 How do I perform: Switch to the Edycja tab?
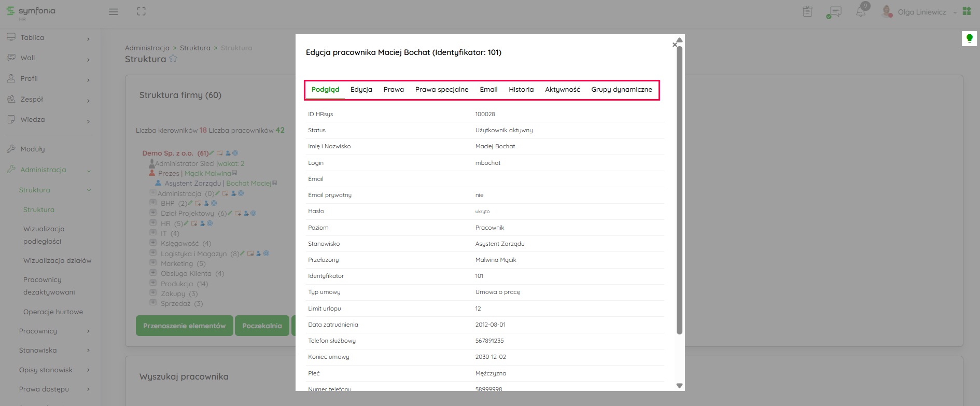pyautogui.click(x=361, y=90)
